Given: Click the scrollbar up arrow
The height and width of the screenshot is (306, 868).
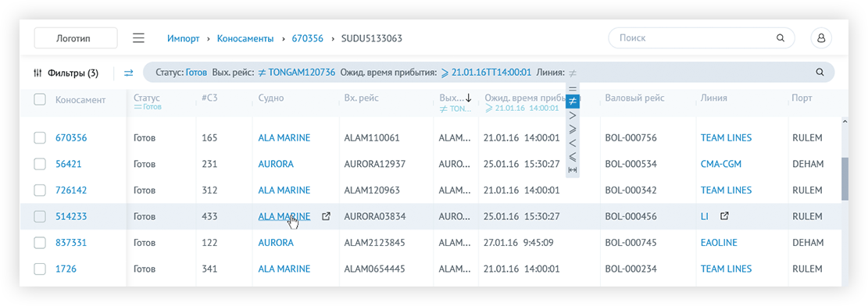Looking at the screenshot, I should [845, 121].
